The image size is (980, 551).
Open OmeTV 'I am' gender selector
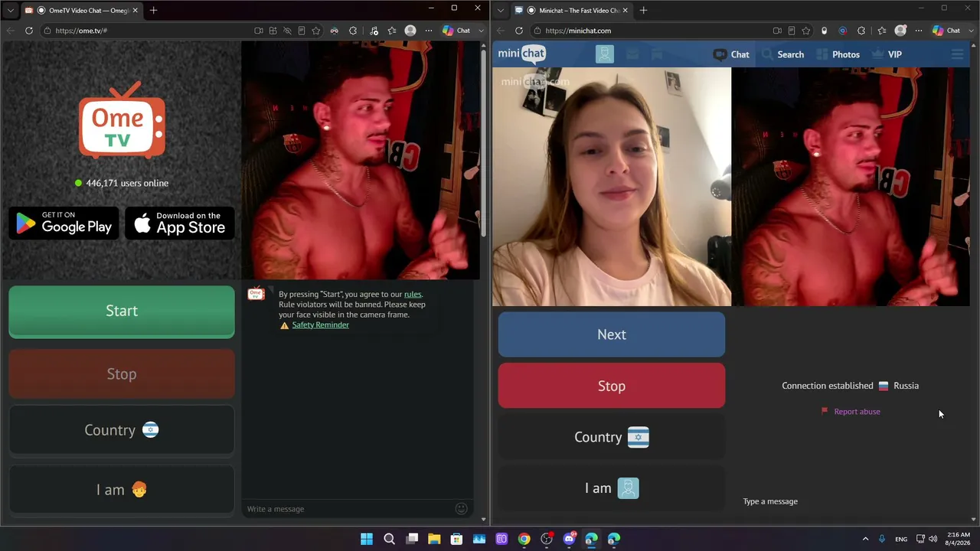coord(122,490)
